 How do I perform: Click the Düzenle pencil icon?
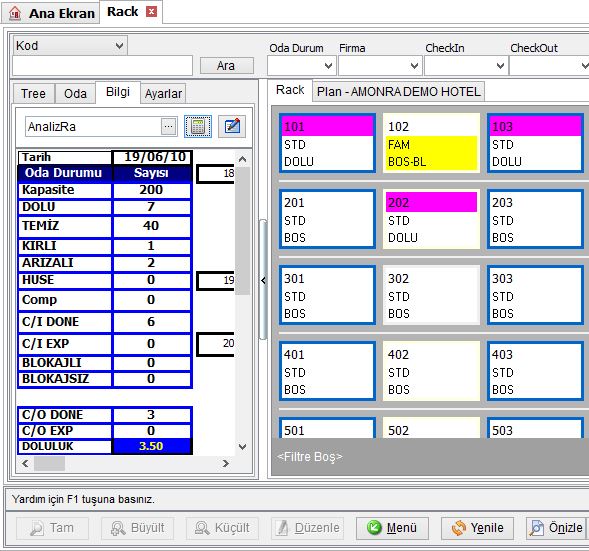282,528
